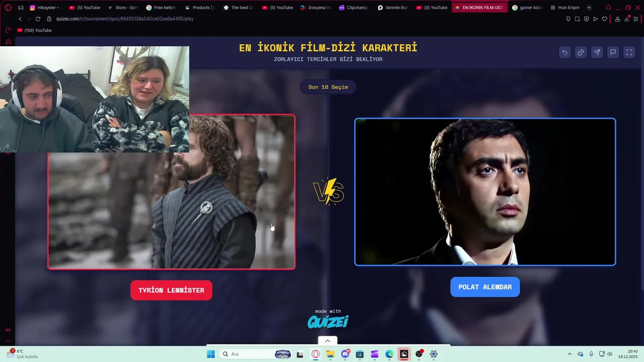Report the quiz with flag icon
Viewport: 644px width, 362px height.
tap(613, 52)
